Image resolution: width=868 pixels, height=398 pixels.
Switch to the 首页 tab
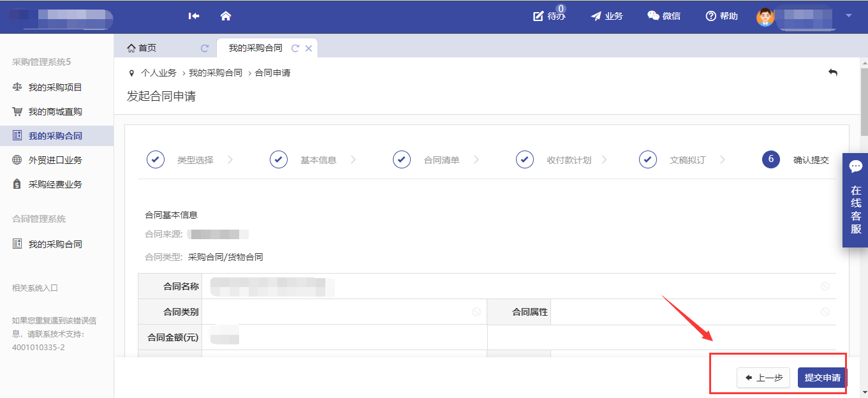(x=142, y=48)
